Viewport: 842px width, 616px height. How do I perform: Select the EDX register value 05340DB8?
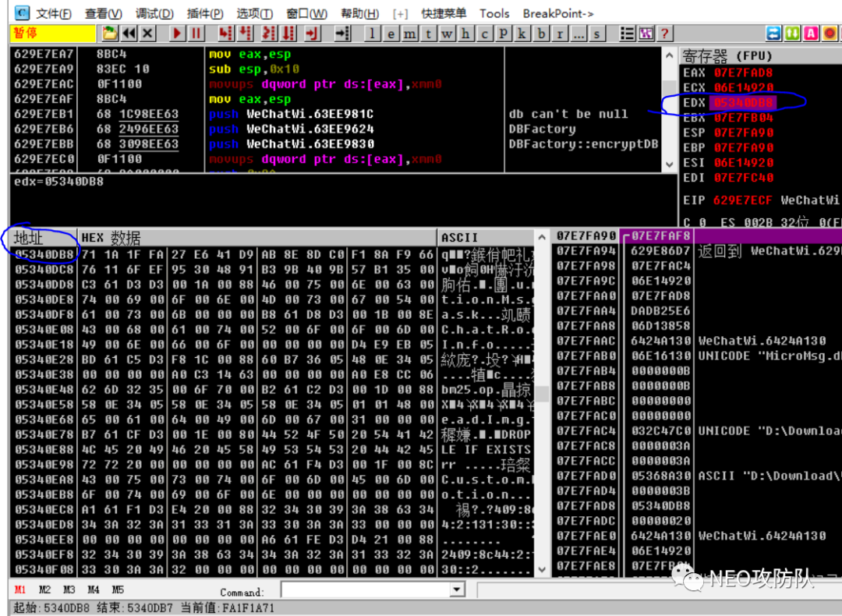[744, 103]
